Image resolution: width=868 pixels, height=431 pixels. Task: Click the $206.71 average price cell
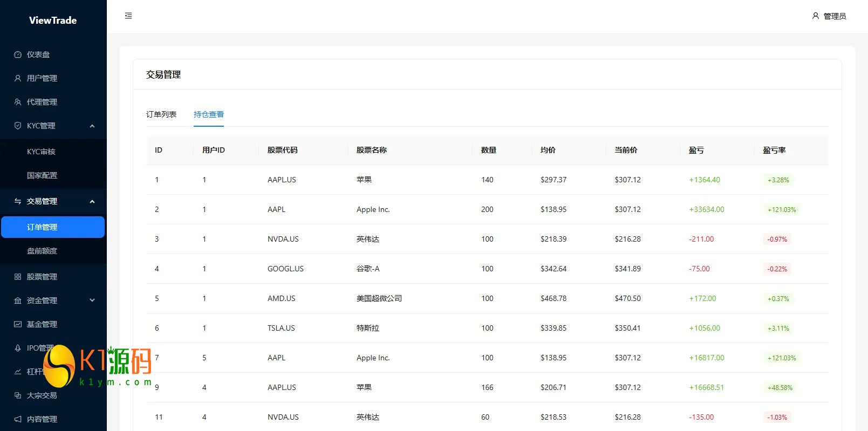coord(553,387)
